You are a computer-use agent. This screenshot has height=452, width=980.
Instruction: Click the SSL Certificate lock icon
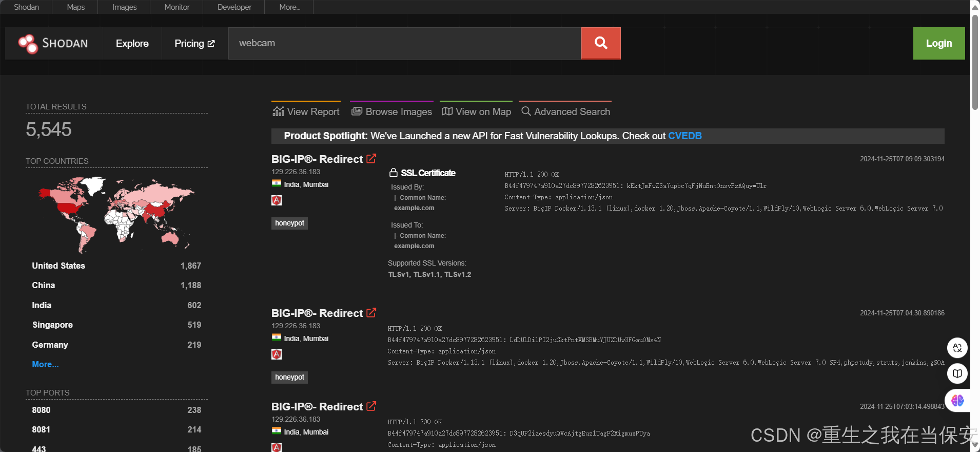coord(394,173)
